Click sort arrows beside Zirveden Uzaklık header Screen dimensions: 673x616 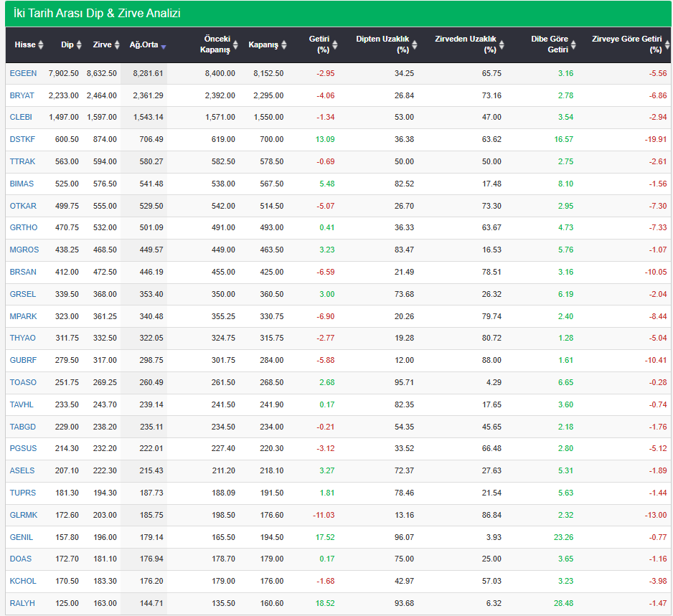pyautogui.click(x=502, y=44)
